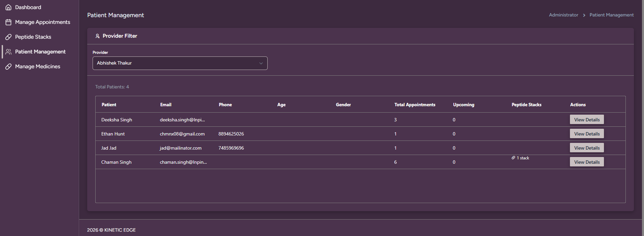Click the Provider Filter person icon
Image resolution: width=644 pixels, height=236 pixels.
97,36
